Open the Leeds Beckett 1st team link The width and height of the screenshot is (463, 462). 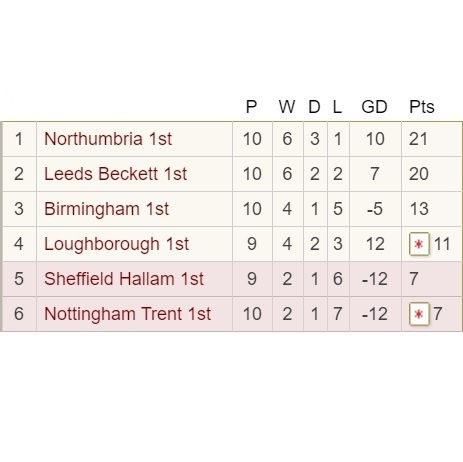(115, 174)
